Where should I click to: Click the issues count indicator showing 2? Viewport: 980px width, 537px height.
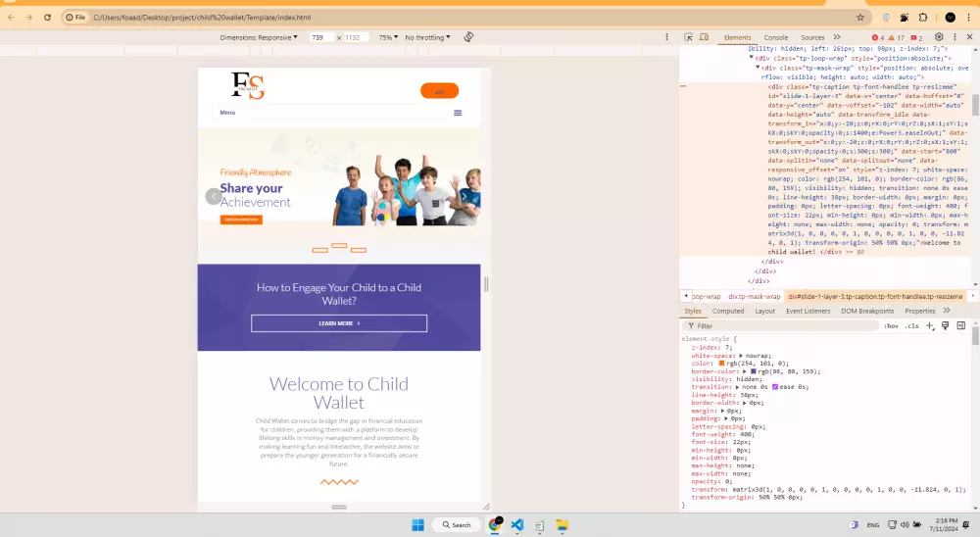tap(916, 37)
